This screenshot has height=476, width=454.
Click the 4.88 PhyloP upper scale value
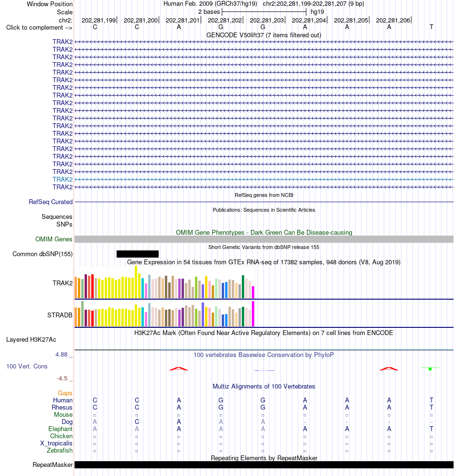[x=61, y=355]
